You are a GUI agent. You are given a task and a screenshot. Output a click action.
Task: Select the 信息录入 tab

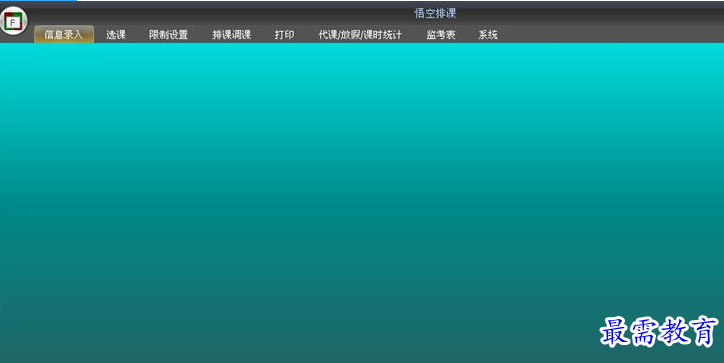(64, 35)
